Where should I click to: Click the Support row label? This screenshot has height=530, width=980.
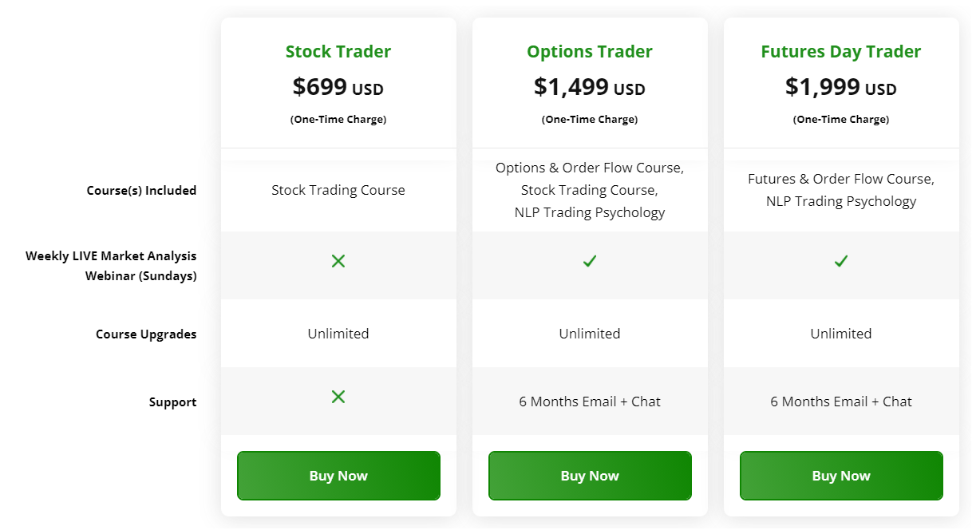(x=172, y=402)
